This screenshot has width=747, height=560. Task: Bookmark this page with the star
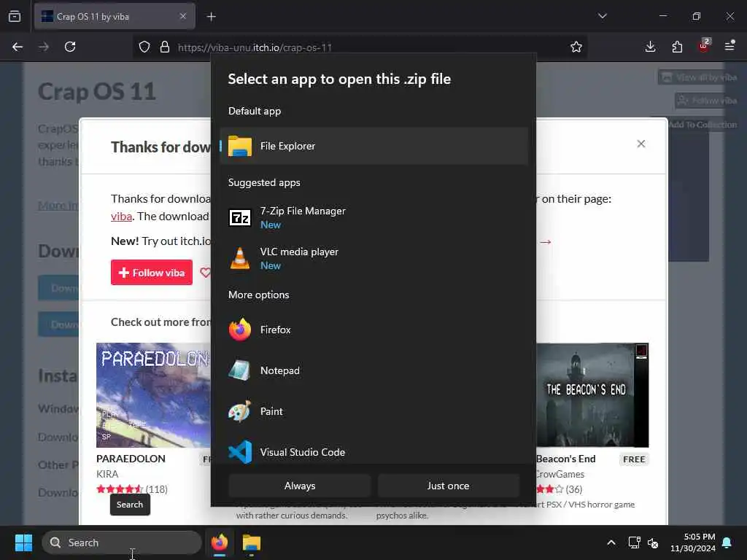click(x=576, y=47)
